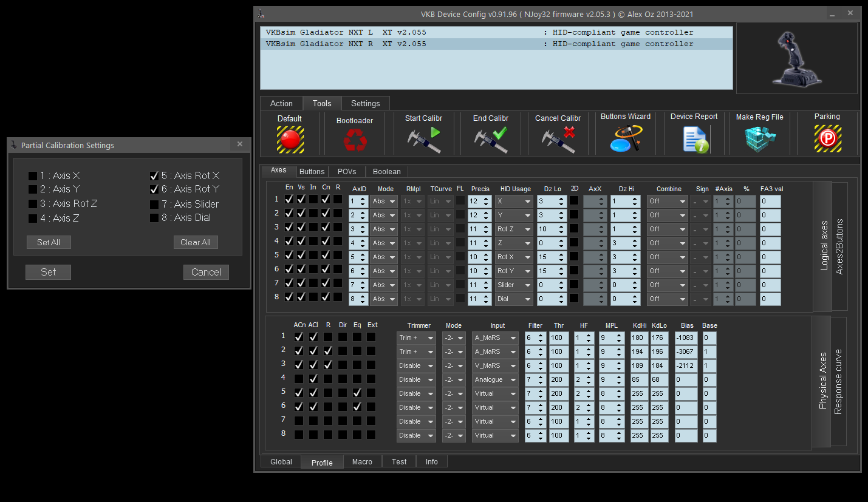Click the joystick device image thumbnail

796,58
